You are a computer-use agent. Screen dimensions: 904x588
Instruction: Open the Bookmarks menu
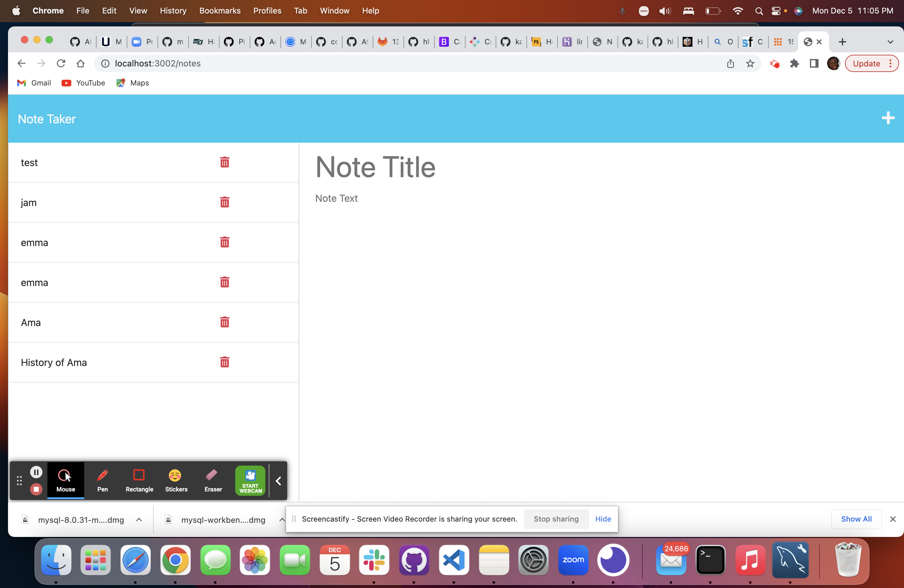point(220,11)
